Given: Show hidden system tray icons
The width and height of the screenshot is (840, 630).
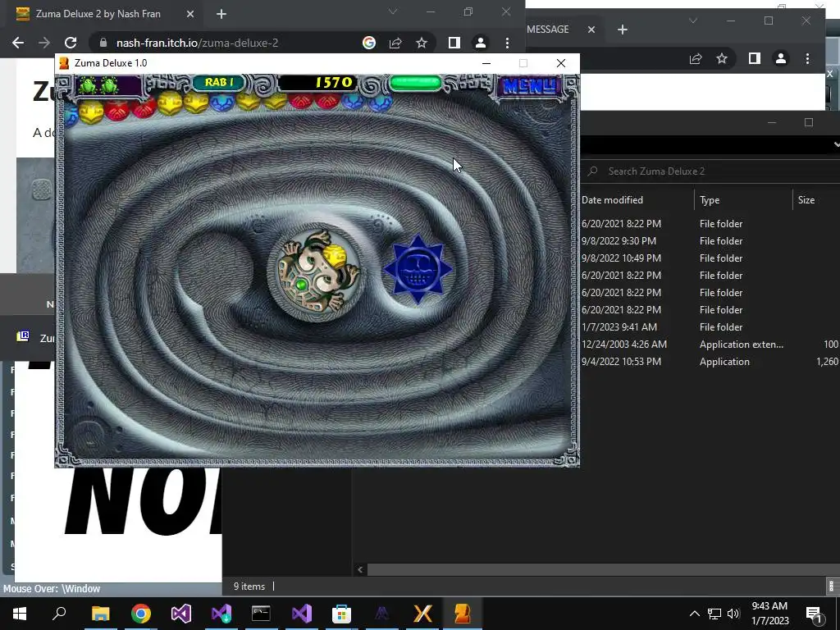Looking at the screenshot, I should tap(694, 614).
